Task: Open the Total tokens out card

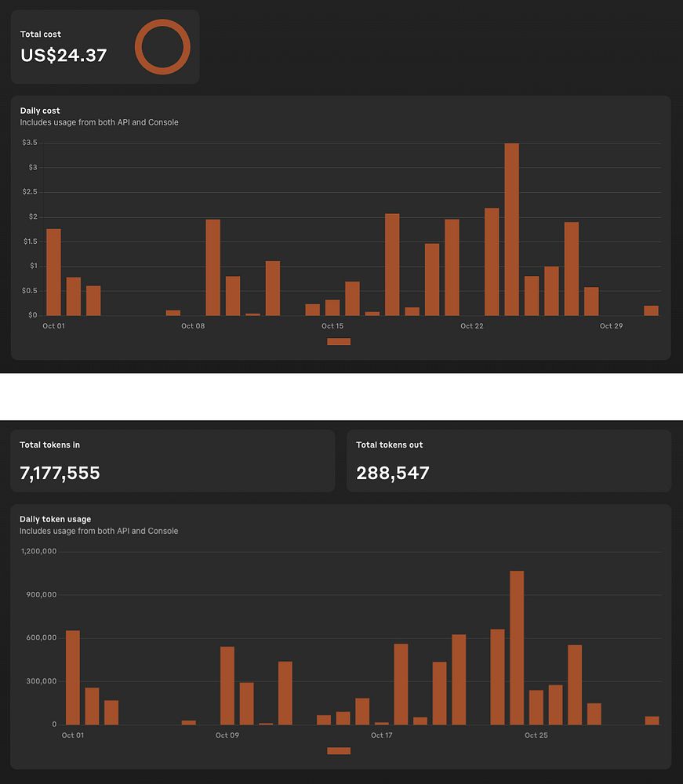Action: coord(508,461)
